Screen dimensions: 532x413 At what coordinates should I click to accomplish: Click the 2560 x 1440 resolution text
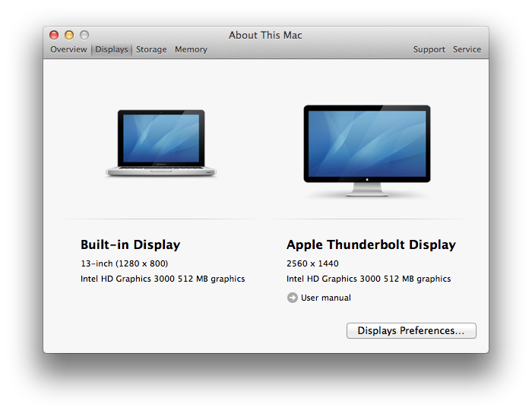tap(312, 263)
